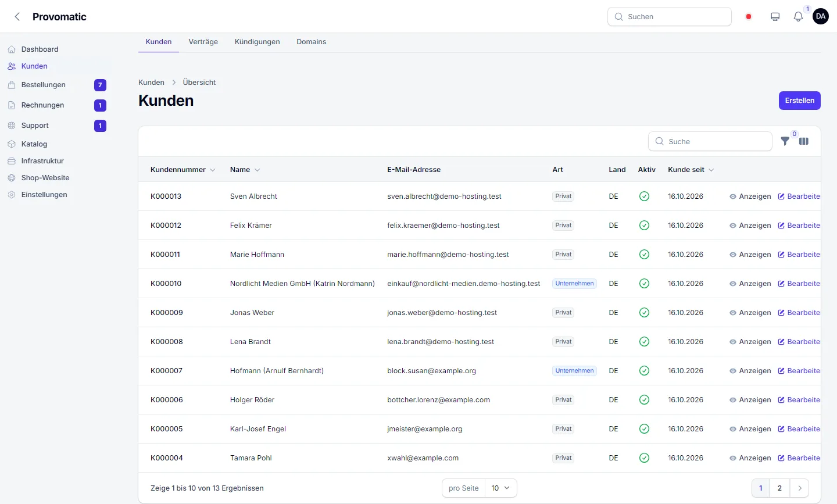Click the Erstellen button
Viewport: 837px width, 504px height.
tap(800, 101)
